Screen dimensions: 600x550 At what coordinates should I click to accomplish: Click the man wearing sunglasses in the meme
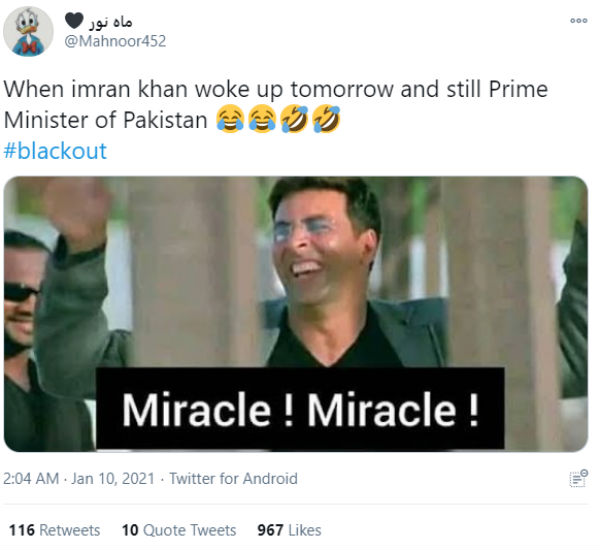point(22,300)
